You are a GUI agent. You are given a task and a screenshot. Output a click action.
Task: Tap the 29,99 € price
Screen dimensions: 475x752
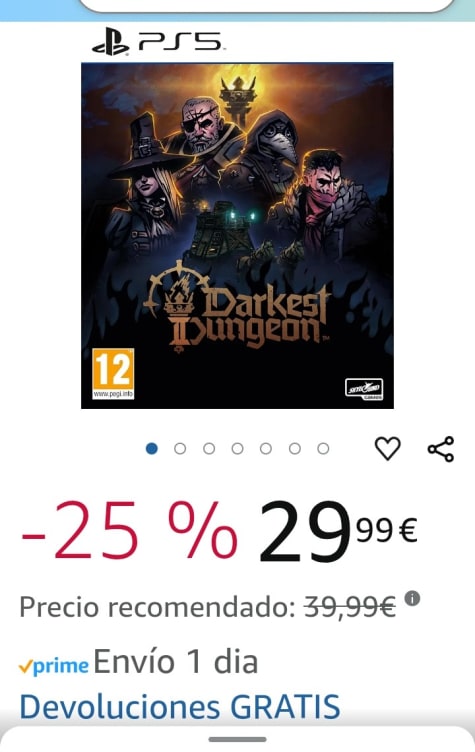(x=338, y=531)
